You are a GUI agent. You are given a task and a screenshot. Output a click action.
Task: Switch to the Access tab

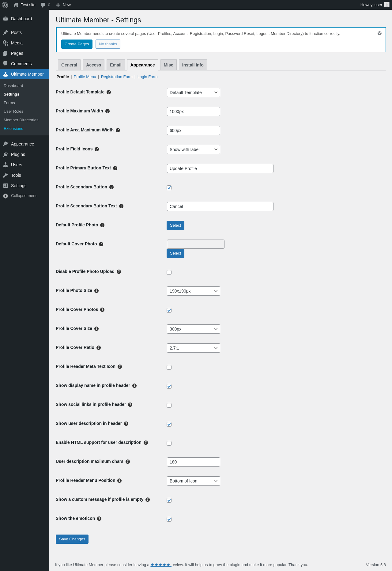point(93,65)
